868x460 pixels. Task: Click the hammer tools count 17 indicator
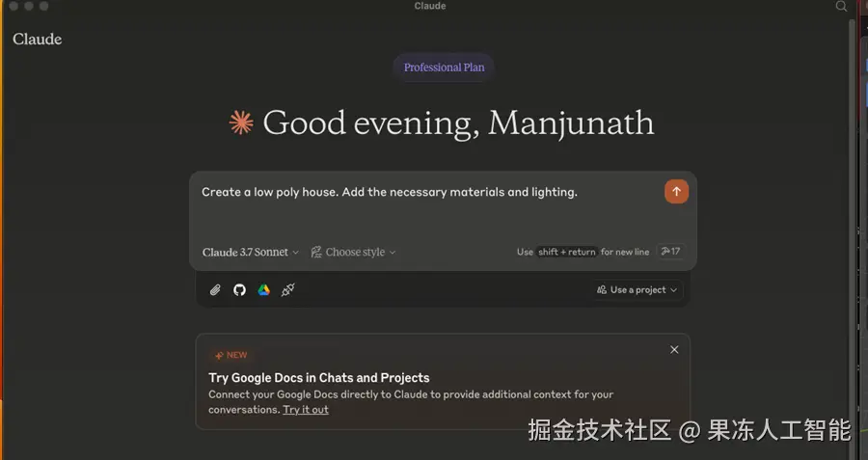coord(670,252)
